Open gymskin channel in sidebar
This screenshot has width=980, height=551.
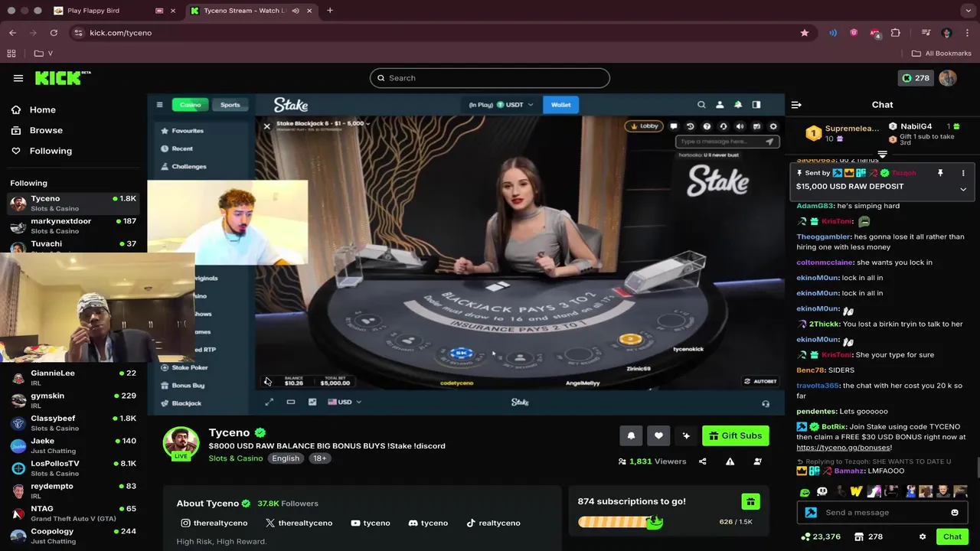pyautogui.click(x=73, y=400)
